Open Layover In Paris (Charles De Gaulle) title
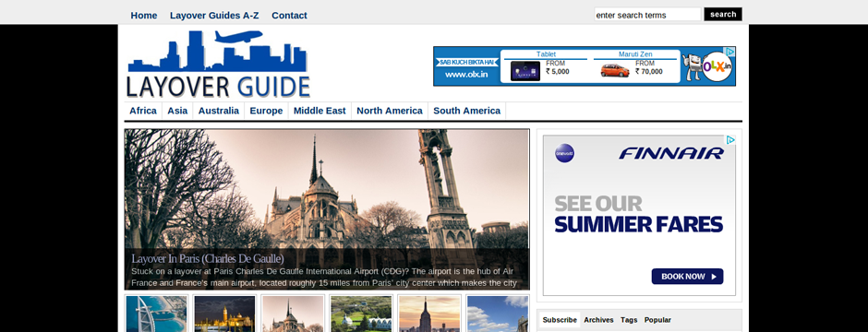Screen dimensions: 868x332 pos(208,258)
